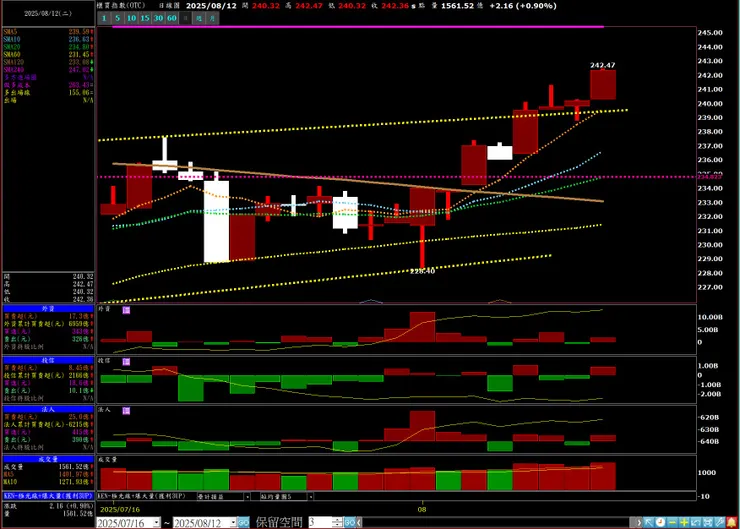Click the 投信 blue panel header

pos(48,360)
